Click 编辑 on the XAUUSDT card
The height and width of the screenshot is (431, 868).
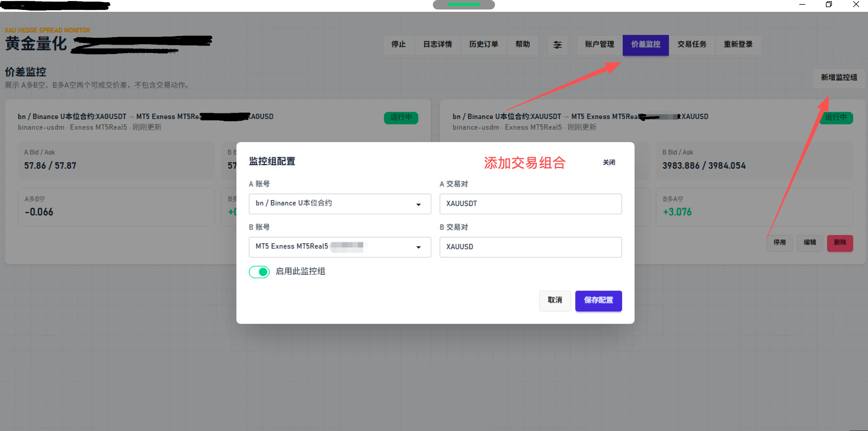point(809,243)
